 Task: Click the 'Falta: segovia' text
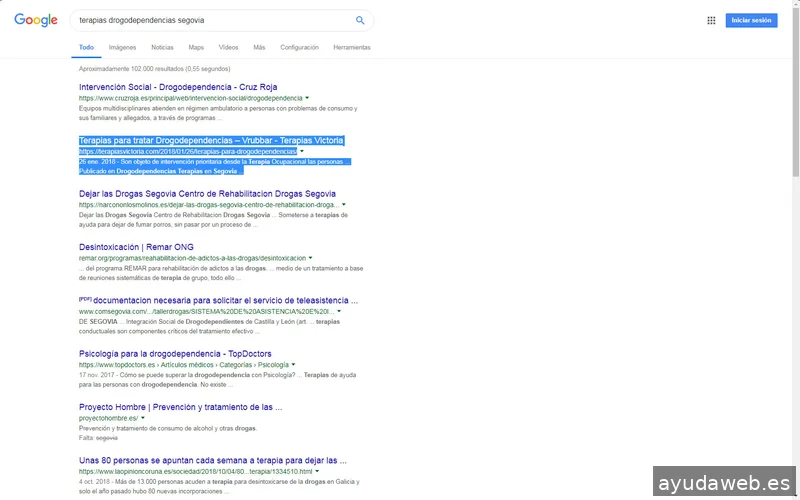tap(98, 438)
